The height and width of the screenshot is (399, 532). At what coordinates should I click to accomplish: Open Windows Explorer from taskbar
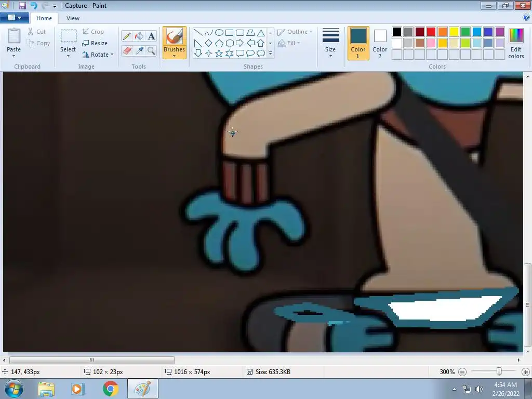[46, 389]
